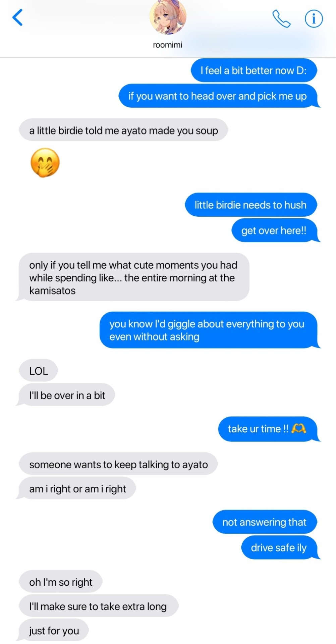
Task: Open roomimi's profile avatar picture
Action: point(168,17)
